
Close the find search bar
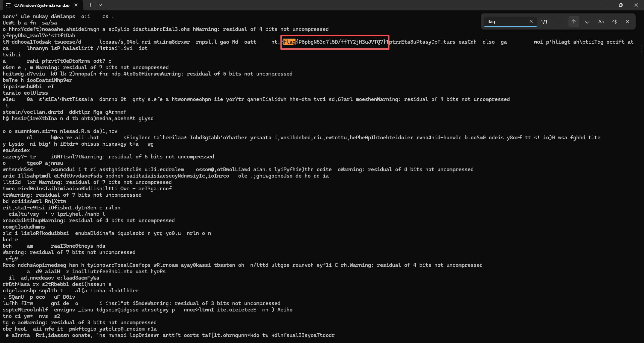click(x=628, y=21)
